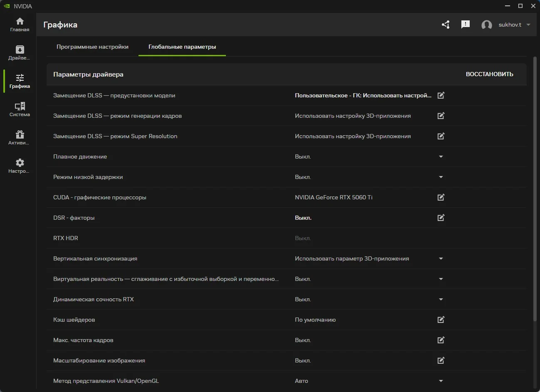Open Виртуальная реальность сглаживание dropdown arrow
The width and height of the screenshot is (540, 392).
441,279
